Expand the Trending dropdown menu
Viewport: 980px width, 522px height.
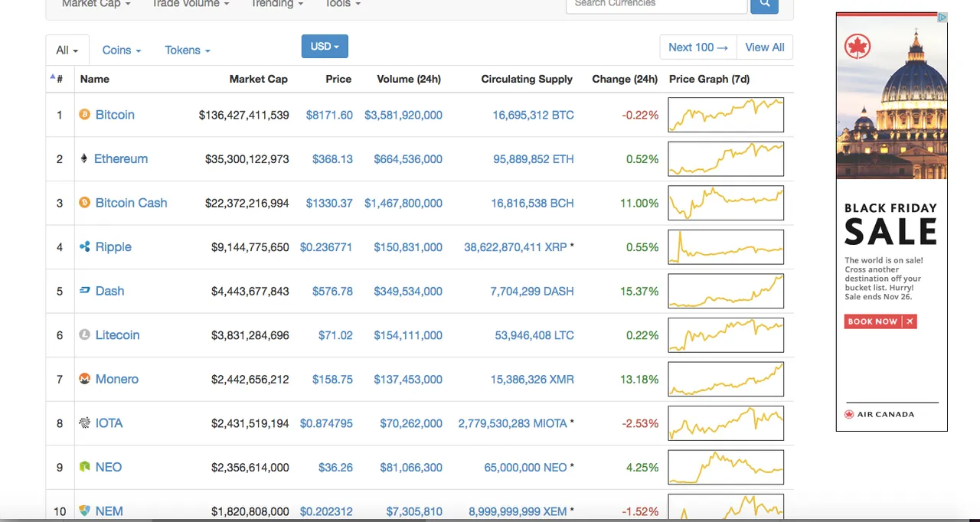click(x=277, y=4)
